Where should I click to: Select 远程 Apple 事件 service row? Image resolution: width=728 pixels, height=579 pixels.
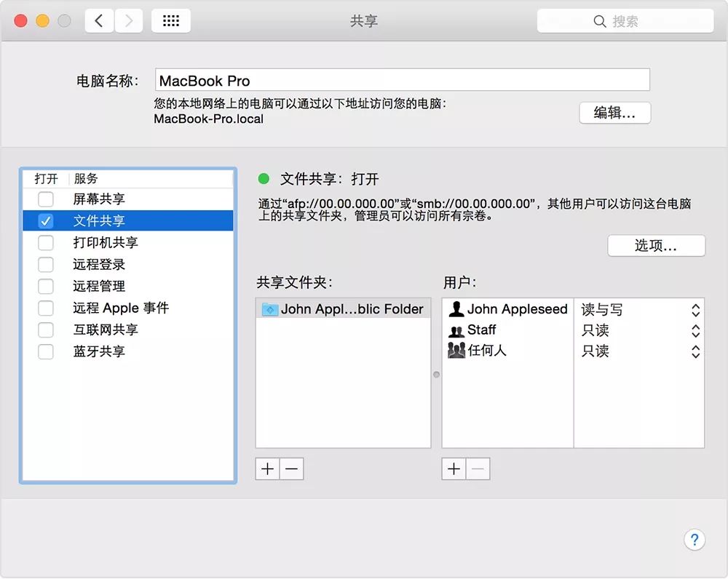point(128,308)
